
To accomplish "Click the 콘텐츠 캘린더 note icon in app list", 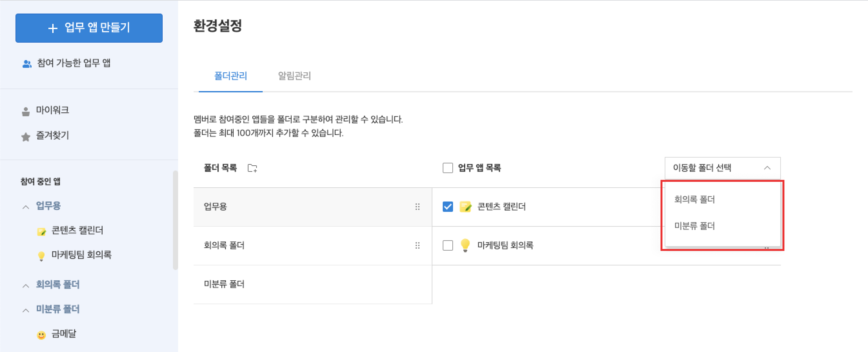I will tap(465, 207).
